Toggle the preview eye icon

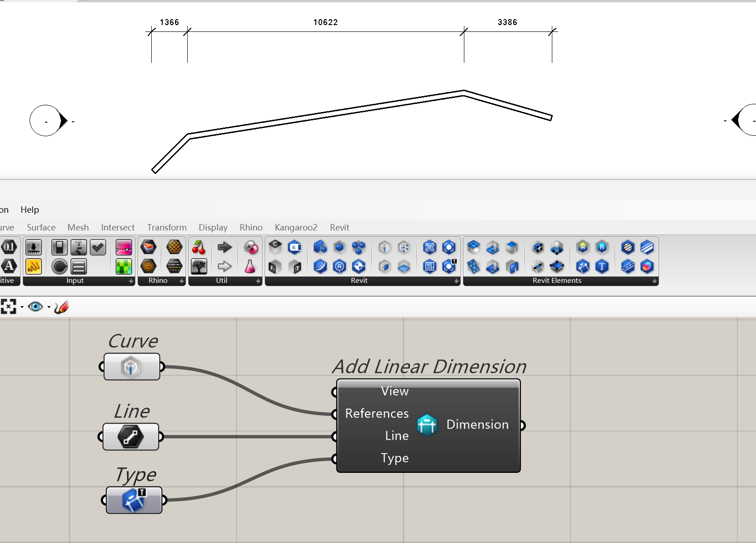[35, 307]
